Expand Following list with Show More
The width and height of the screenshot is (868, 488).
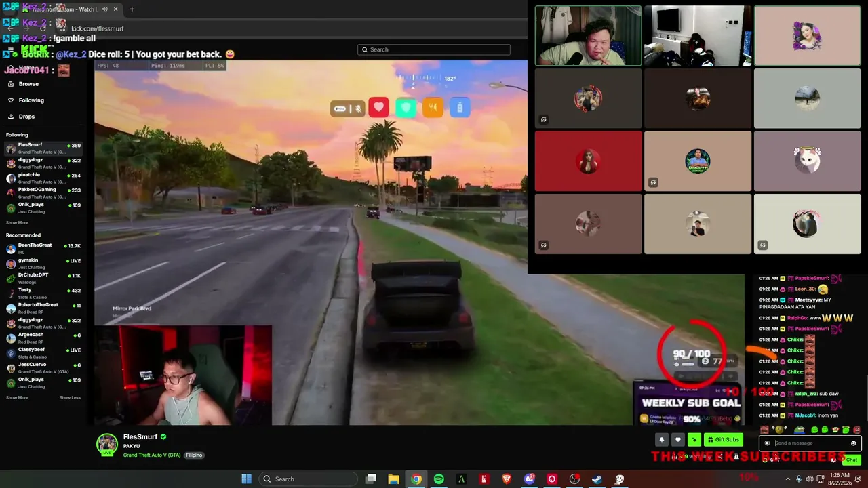18,223
